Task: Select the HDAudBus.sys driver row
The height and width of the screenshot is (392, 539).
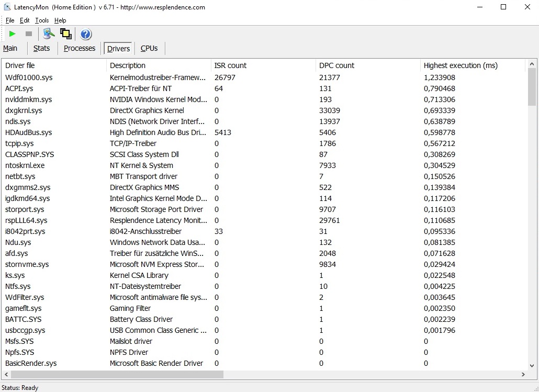Action: click(x=29, y=132)
